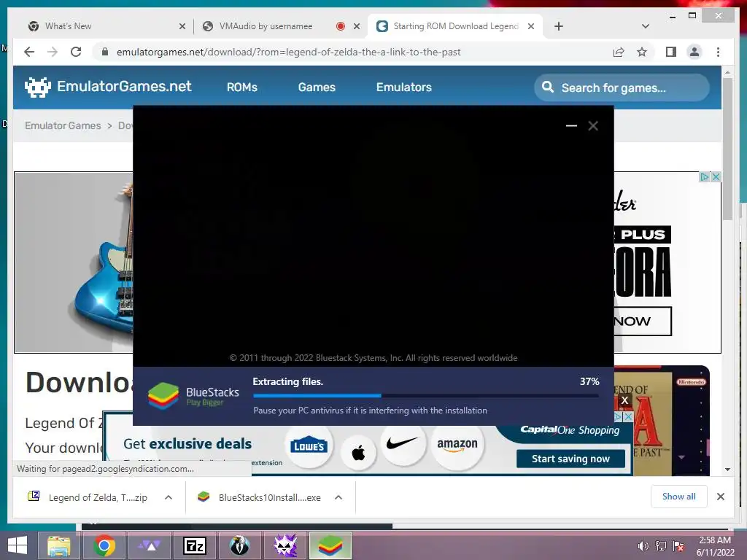Open the Games menu

click(x=317, y=87)
